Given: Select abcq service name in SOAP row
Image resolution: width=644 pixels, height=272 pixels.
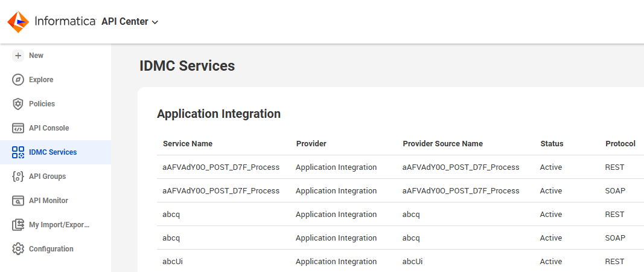Looking at the screenshot, I should [171, 238].
